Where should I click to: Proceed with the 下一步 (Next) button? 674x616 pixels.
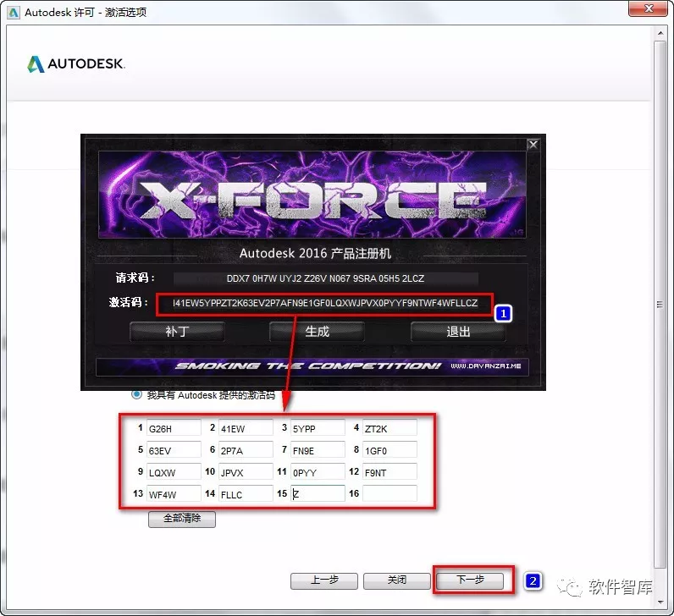click(x=470, y=580)
